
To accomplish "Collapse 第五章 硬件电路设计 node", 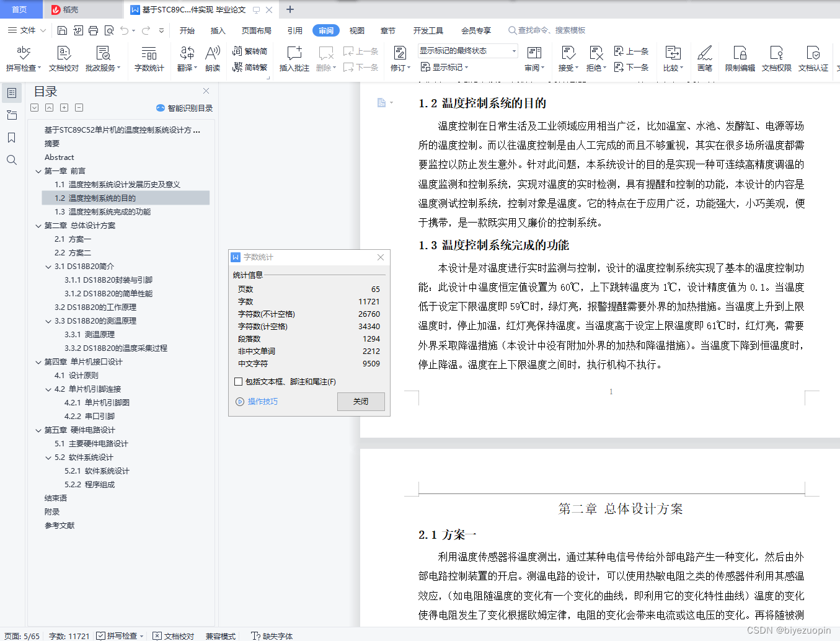I will tap(38, 430).
